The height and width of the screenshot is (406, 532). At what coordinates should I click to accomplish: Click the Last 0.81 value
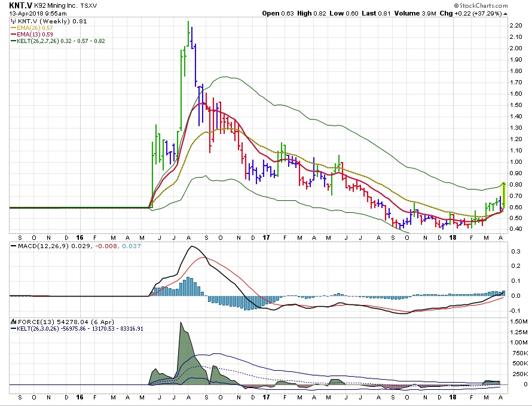[x=376, y=13]
